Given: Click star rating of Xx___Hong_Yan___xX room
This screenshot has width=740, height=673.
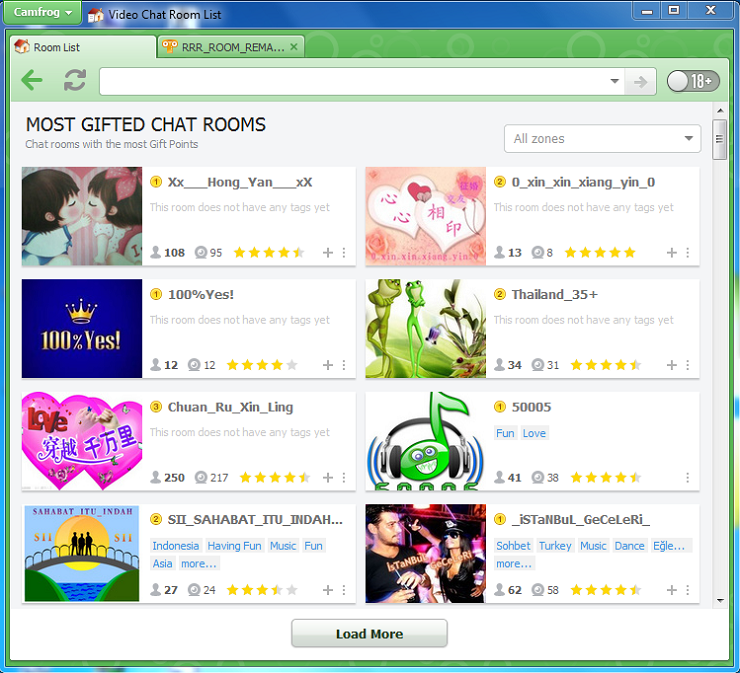Looking at the screenshot, I should pyautogui.click(x=269, y=252).
